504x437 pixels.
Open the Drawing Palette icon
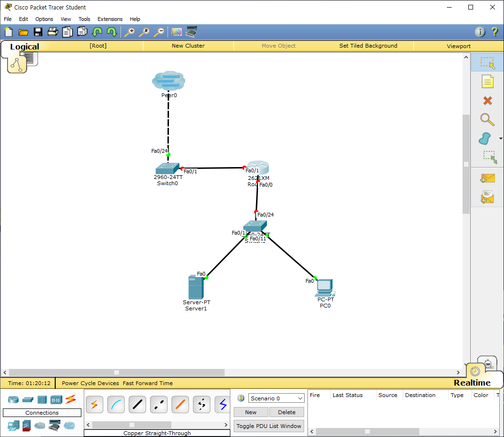pyautogui.click(x=177, y=32)
